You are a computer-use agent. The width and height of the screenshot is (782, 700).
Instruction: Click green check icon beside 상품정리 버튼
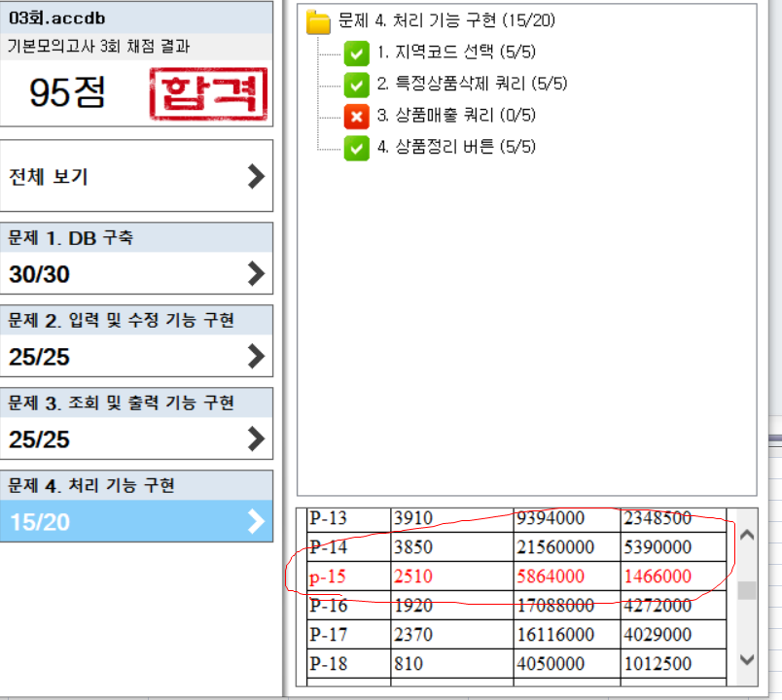point(356,147)
